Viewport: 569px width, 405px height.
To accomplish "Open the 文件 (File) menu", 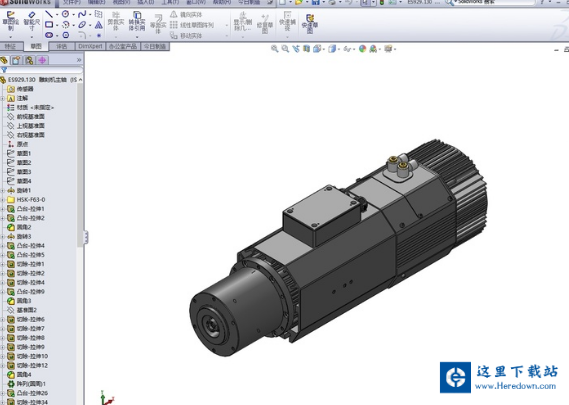I will click(71, 2).
